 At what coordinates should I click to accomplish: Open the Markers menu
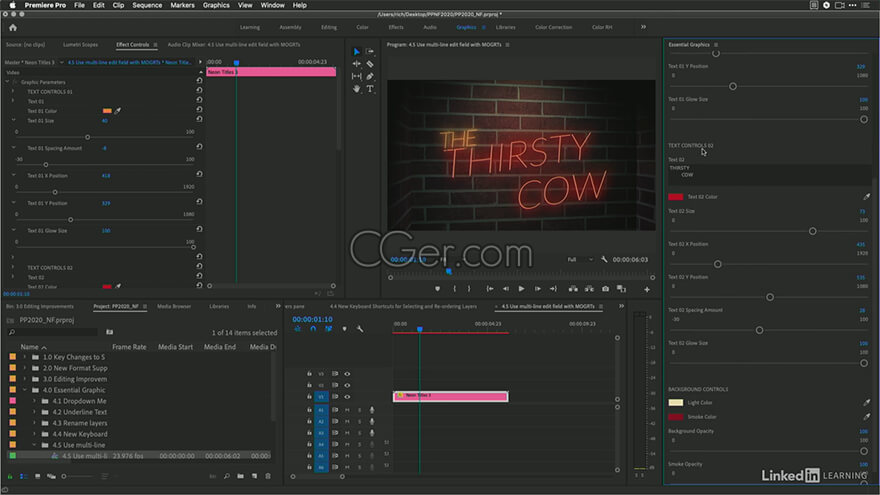182,5
